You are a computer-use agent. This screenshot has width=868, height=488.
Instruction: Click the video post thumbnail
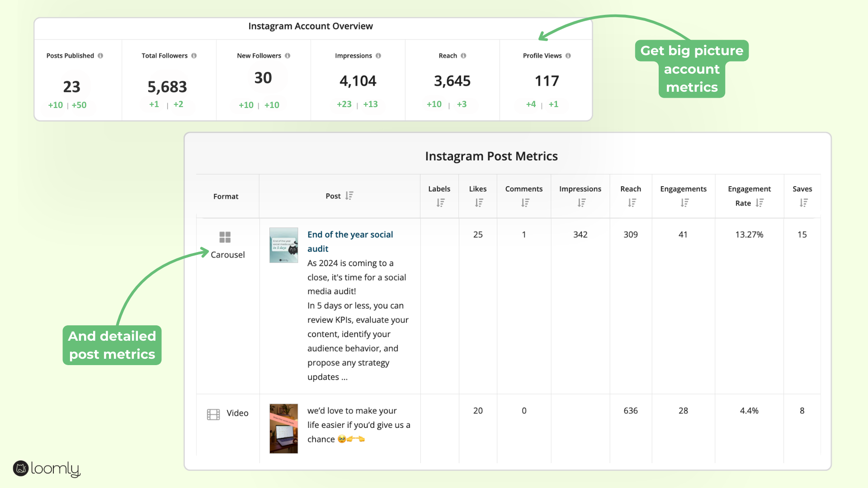pyautogui.click(x=283, y=428)
